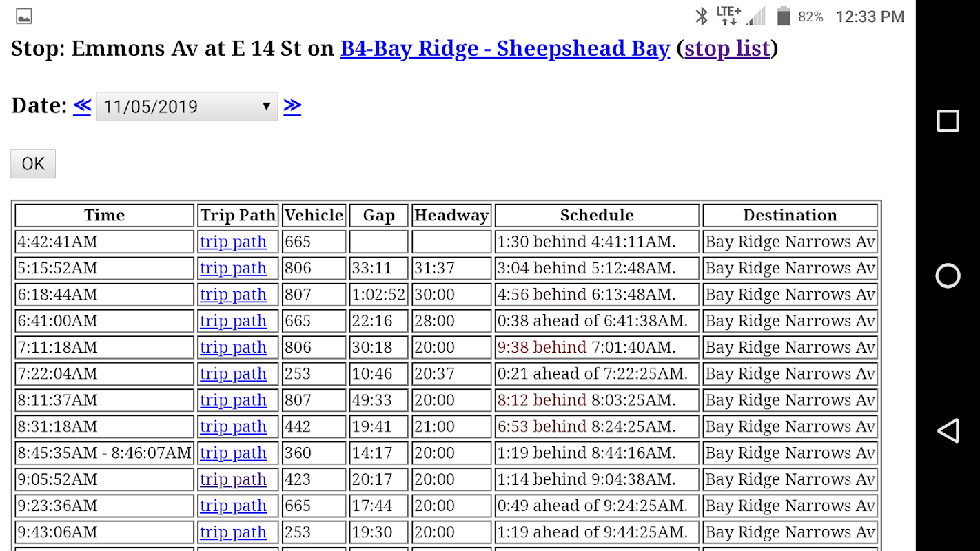Select the time cell 8:45:35AM - 8:46:07AM

105,453
